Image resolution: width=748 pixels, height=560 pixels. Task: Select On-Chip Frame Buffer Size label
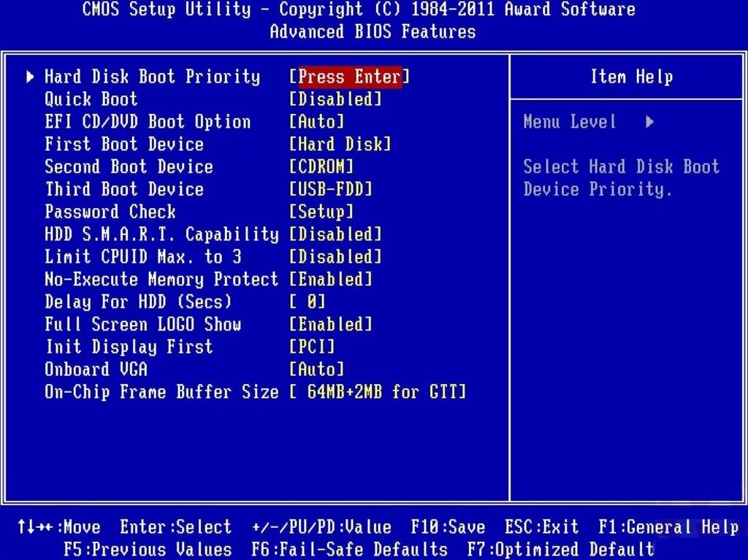coord(161,392)
